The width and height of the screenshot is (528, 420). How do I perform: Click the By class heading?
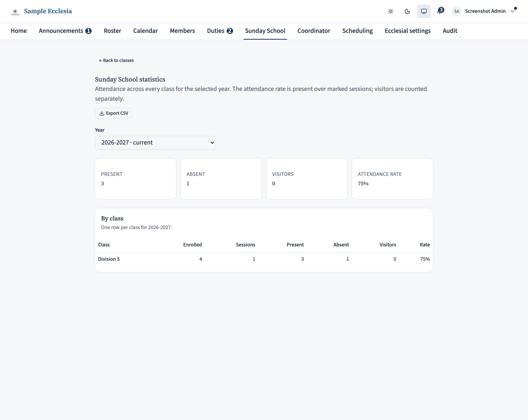click(112, 218)
